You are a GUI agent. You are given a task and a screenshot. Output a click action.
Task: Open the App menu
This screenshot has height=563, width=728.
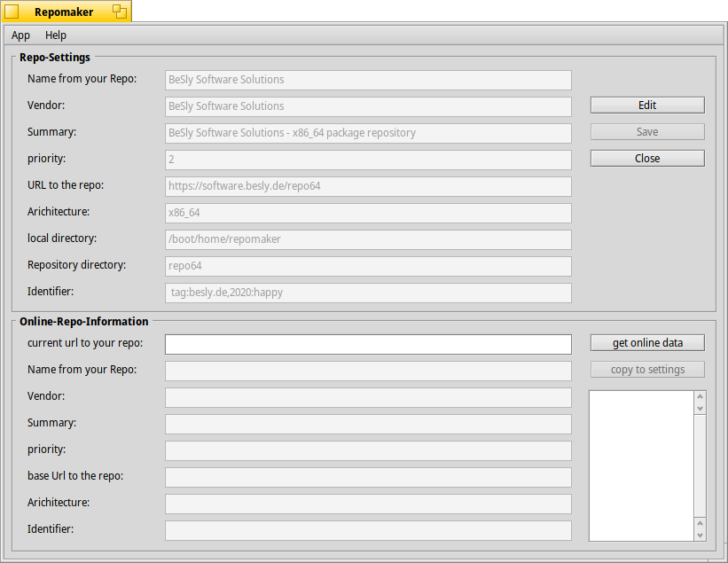pyautogui.click(x=20, y=35)
